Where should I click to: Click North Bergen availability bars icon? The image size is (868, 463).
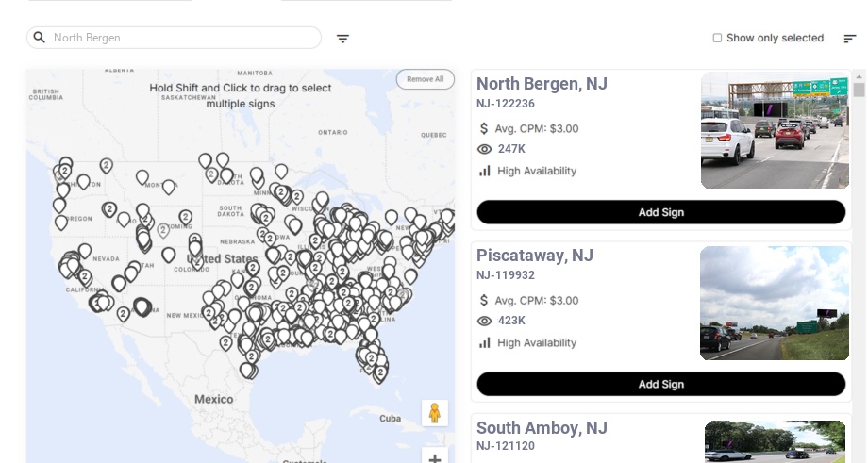[485, 171]
